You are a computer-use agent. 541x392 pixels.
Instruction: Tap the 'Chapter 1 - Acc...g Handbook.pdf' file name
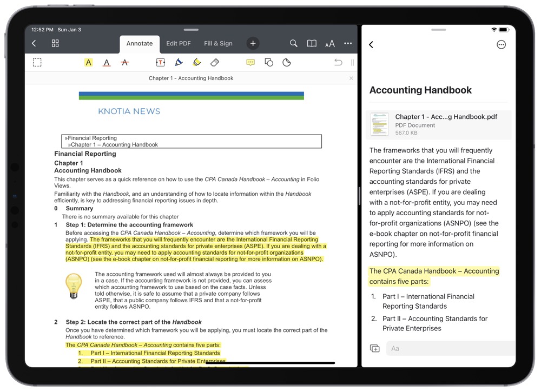tap(446, 117)
